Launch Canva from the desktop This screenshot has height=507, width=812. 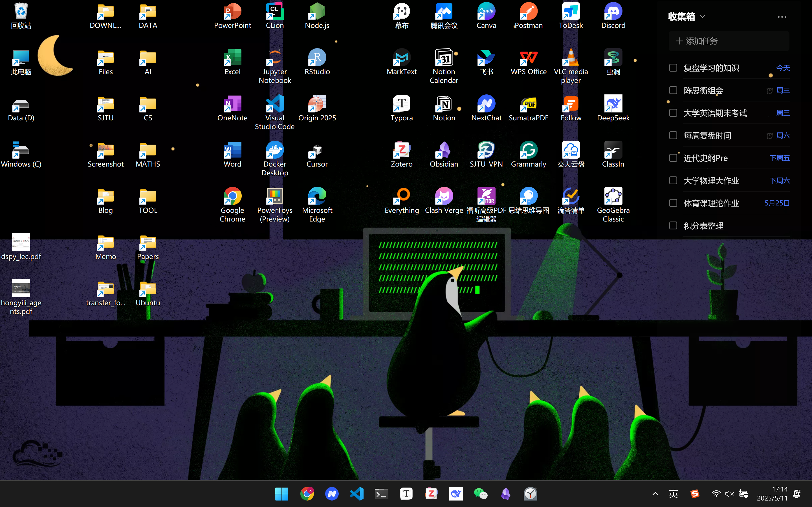(486, 16)
